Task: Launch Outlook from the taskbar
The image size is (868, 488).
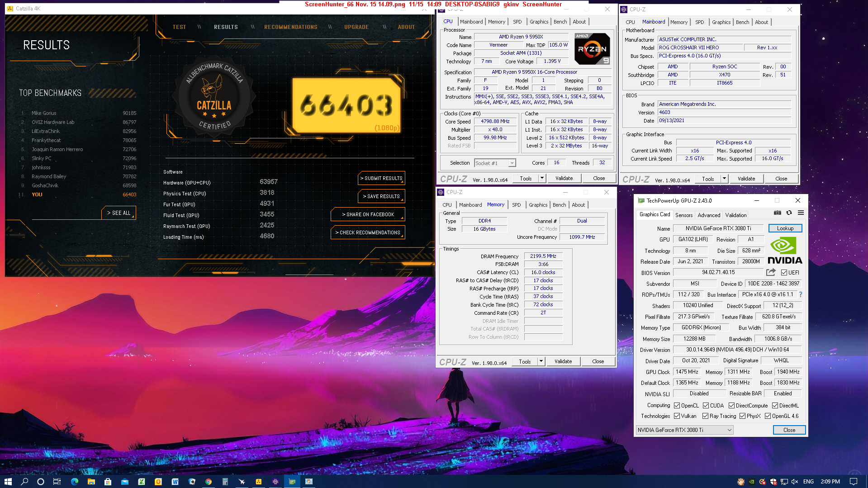Action: tap(158, 482)
